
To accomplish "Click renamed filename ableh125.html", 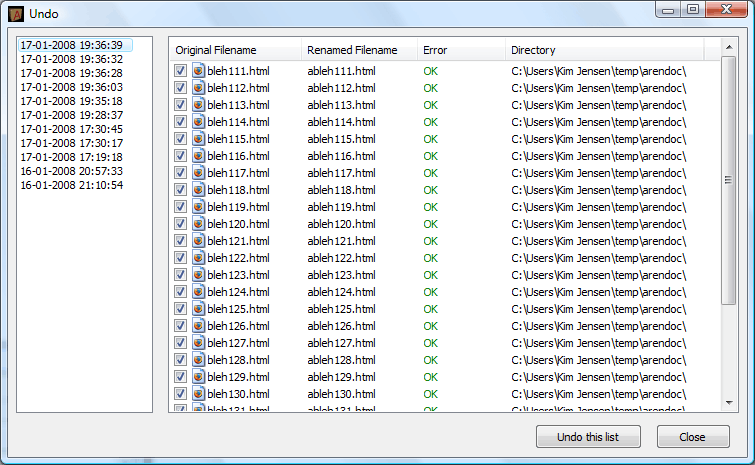I will tap(341, 309).
